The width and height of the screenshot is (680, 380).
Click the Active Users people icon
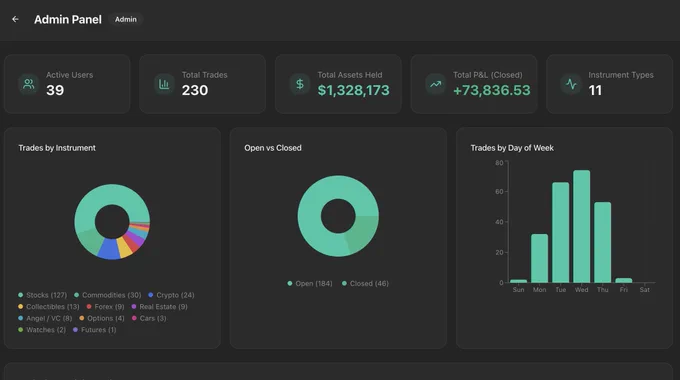(29, 84)
